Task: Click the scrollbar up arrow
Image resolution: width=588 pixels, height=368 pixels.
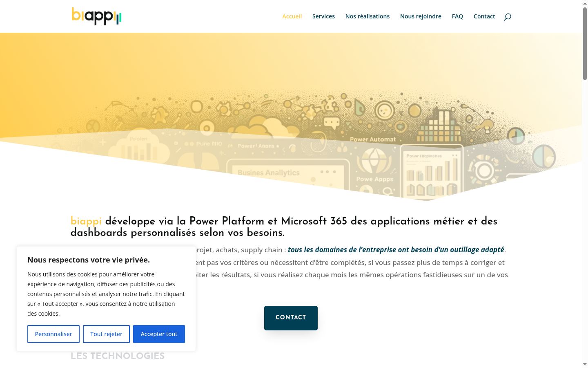Action: pyautogui.click(x=585, y=3)
